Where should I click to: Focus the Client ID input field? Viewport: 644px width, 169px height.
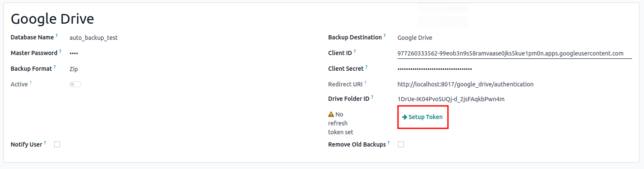pyautogui.click(x=515, y=53)
